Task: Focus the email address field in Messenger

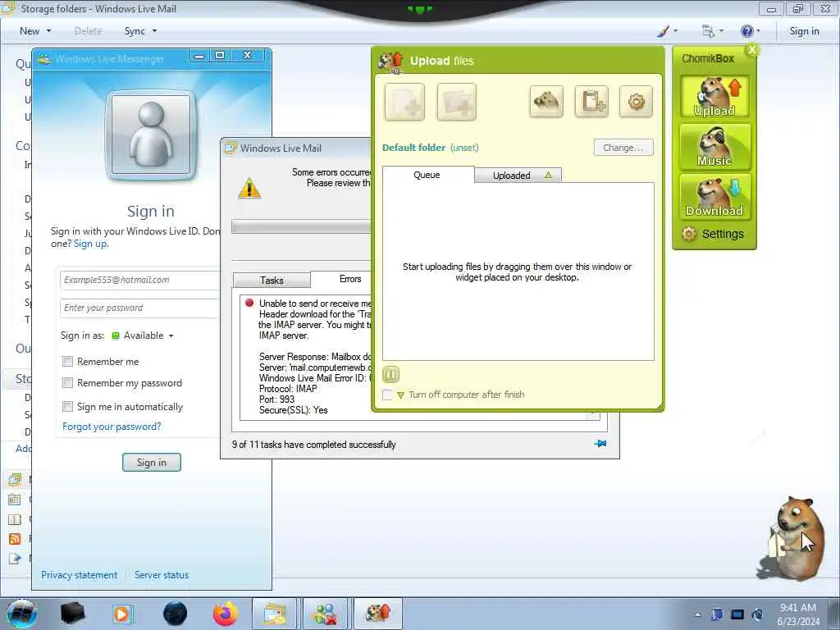Action: point(139,281)
